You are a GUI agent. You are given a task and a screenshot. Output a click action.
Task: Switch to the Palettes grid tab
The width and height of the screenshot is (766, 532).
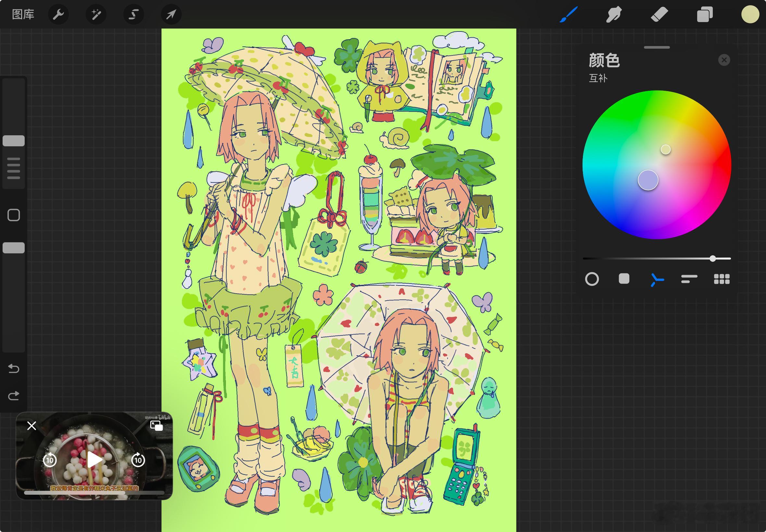click(722, 279)
